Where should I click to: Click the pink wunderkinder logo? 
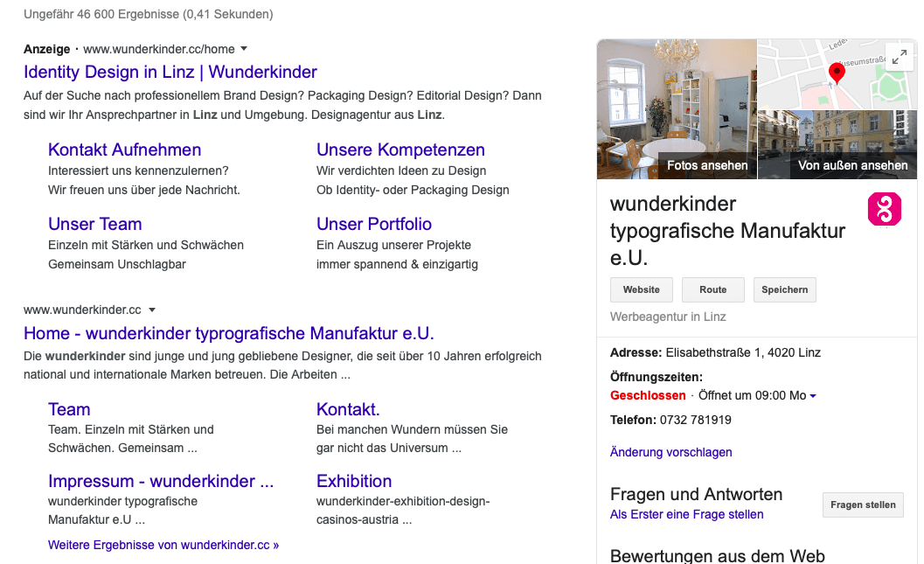click(x=884, y=209)
